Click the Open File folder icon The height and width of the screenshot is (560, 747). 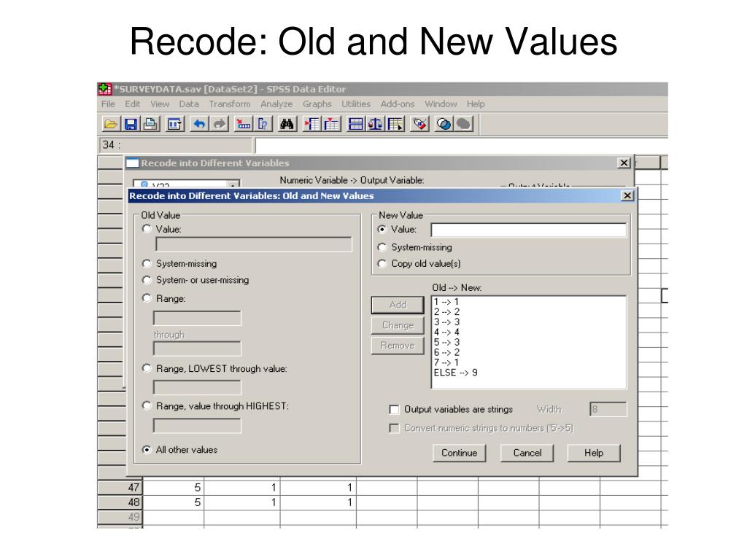[111, 124]
